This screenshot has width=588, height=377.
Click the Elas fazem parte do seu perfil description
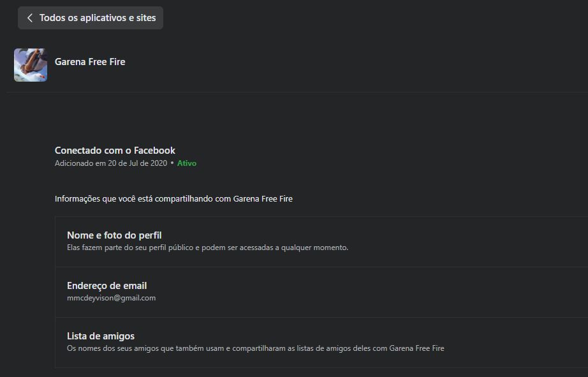(208, 248)
